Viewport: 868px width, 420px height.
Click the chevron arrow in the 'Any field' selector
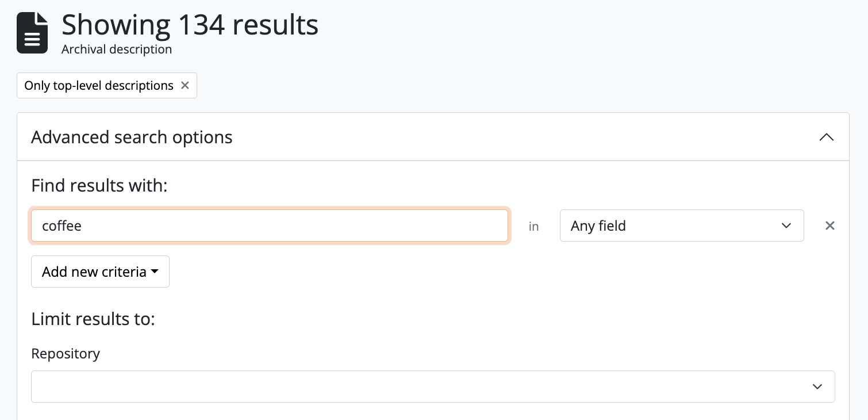pos(786,226)
